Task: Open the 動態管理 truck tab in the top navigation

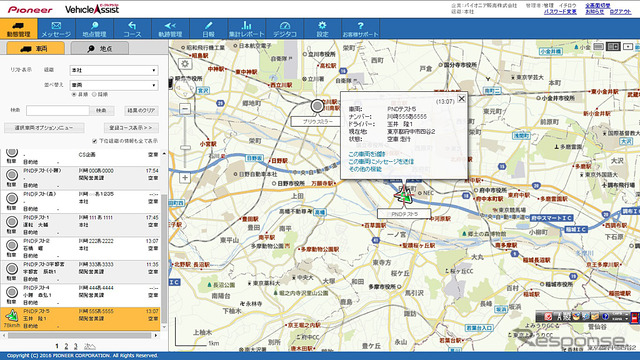Action: pyautogui.click(x=19, y=29)
